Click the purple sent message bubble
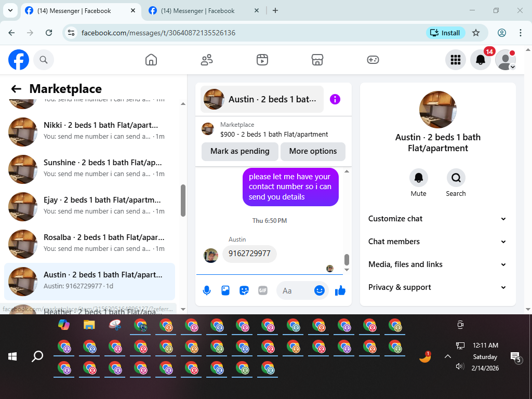The image size is (532, 399). point(290,187)
